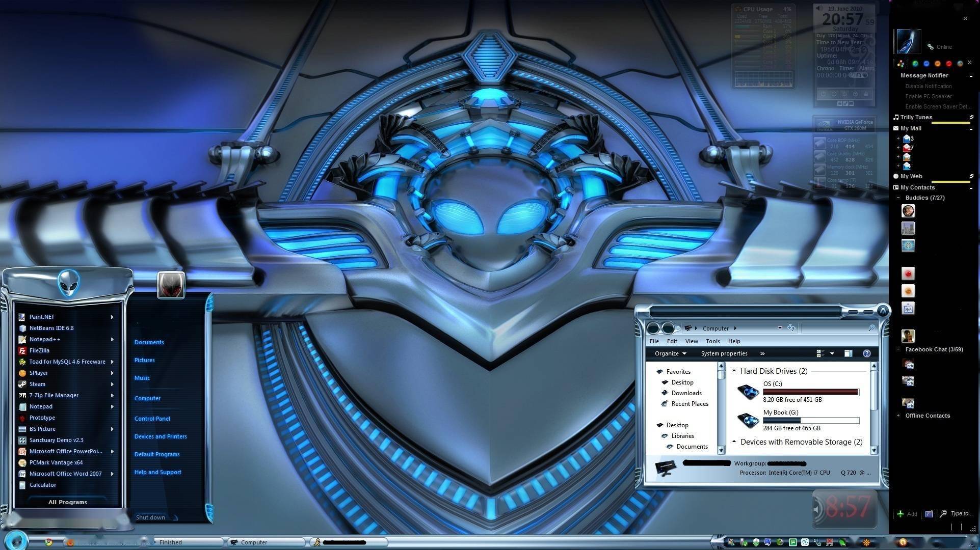
Task: Open the Organize dropdown
Action: click(x=670, y=353)
